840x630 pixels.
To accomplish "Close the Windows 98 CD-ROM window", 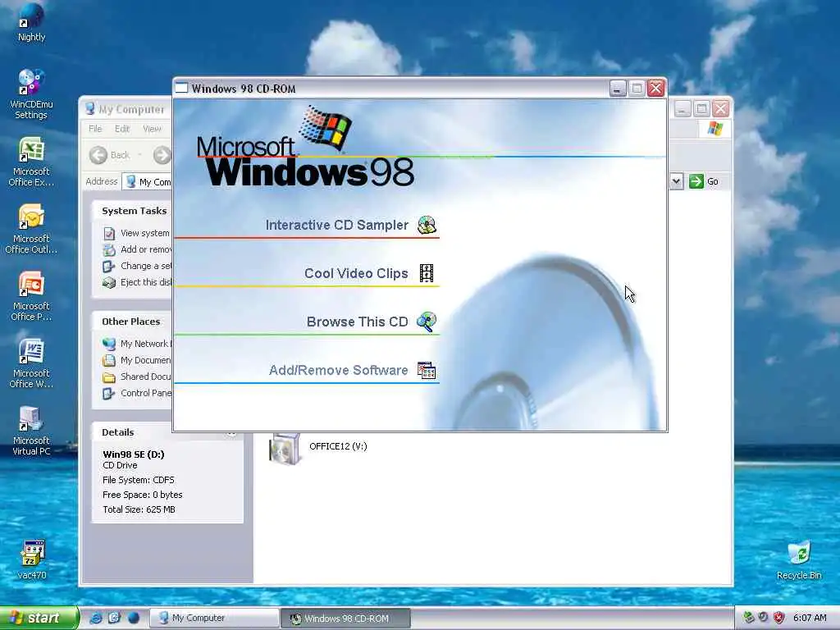I will [x=655, y=89].
